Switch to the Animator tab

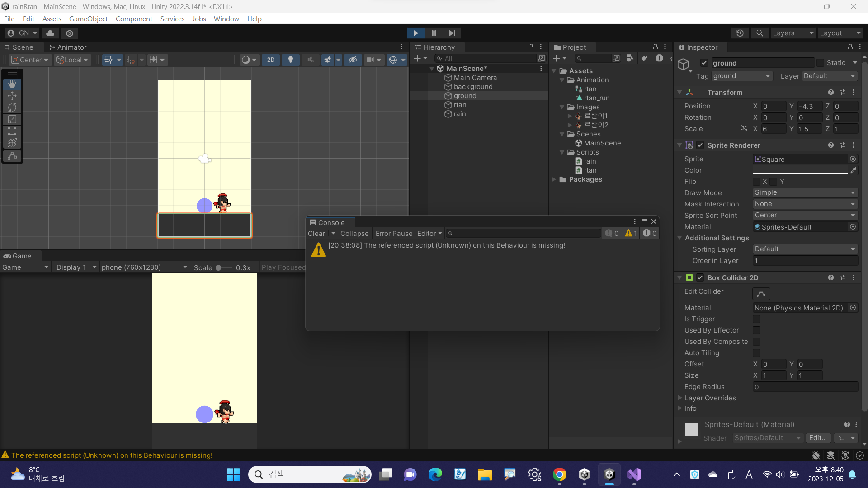[68, 47]
